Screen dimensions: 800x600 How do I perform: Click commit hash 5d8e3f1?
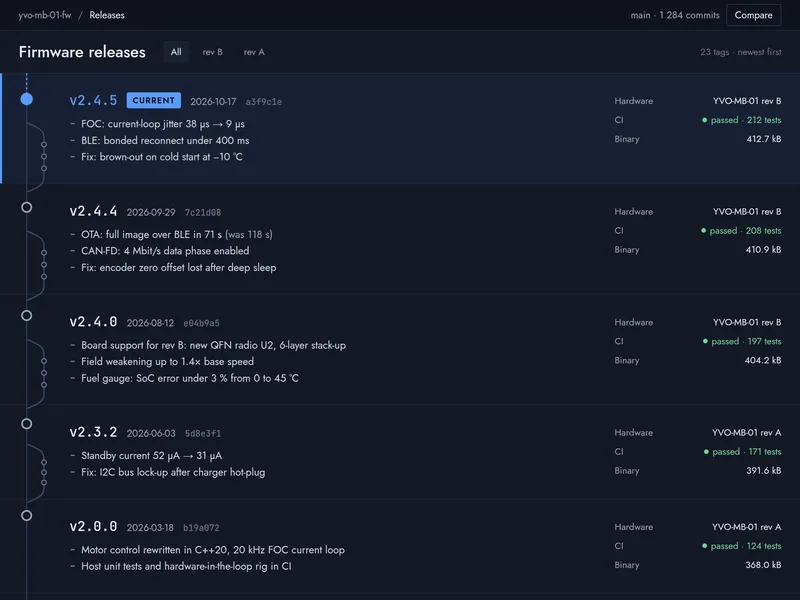pyautogui.click(x=203, y=434)
